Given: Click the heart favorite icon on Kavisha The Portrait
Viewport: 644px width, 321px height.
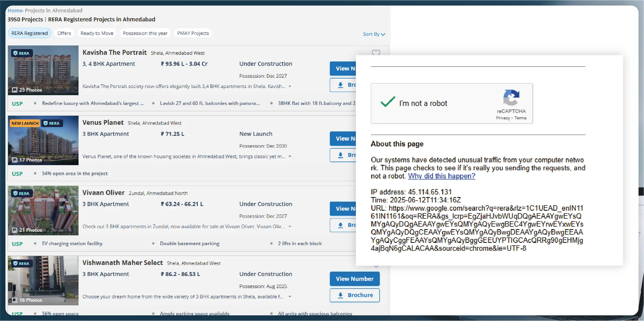Looking at the screenshot, I should [376, 52].
